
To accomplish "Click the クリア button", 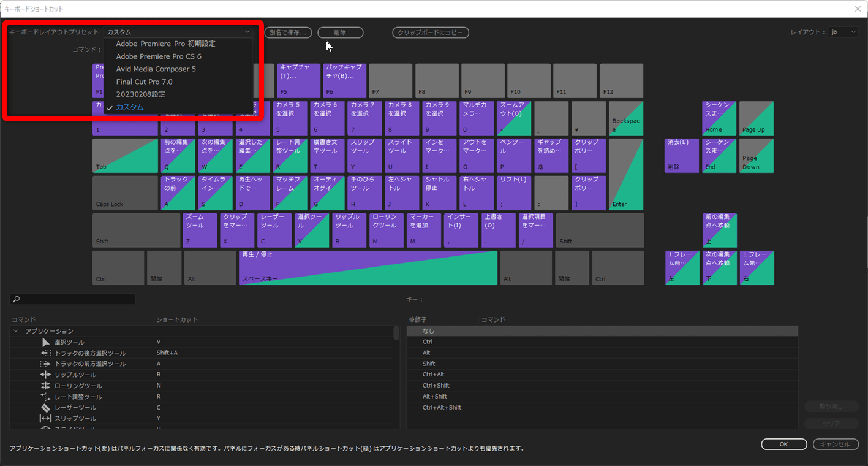I will tap(831, 423).
